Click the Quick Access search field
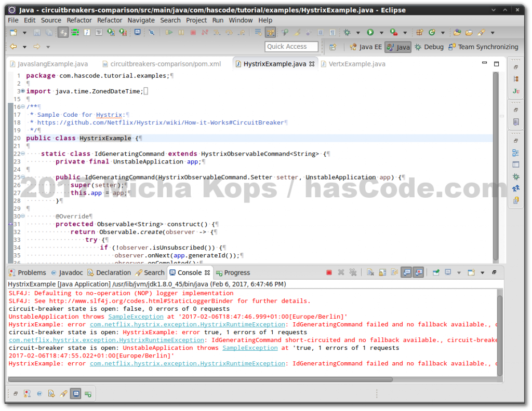Screen dimensions: 532x411 291,47
